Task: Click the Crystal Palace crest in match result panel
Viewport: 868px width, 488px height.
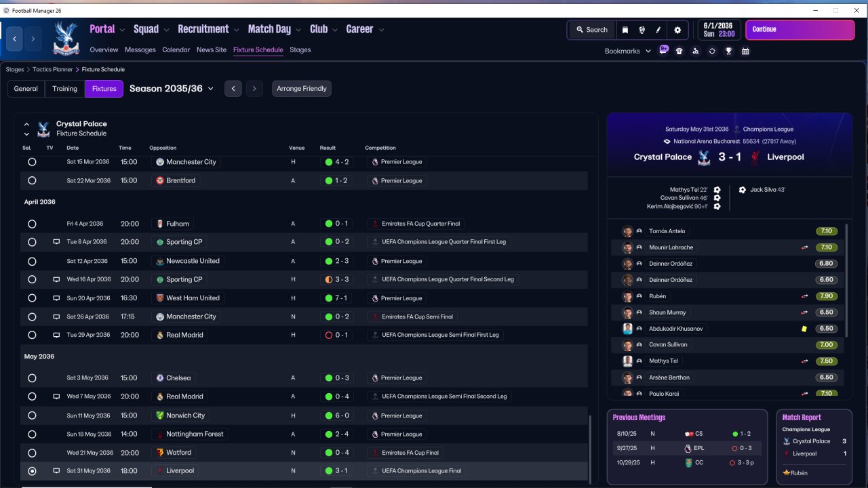Action: click(x=704, y=157)
